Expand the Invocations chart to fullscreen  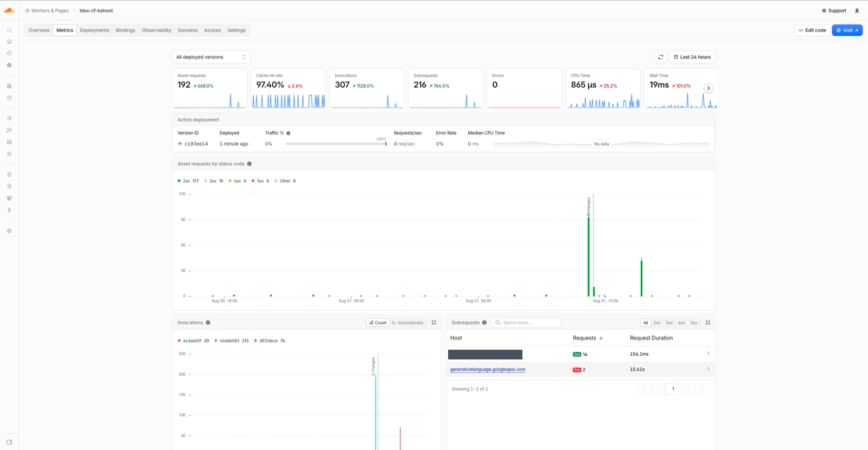[434, 323]
